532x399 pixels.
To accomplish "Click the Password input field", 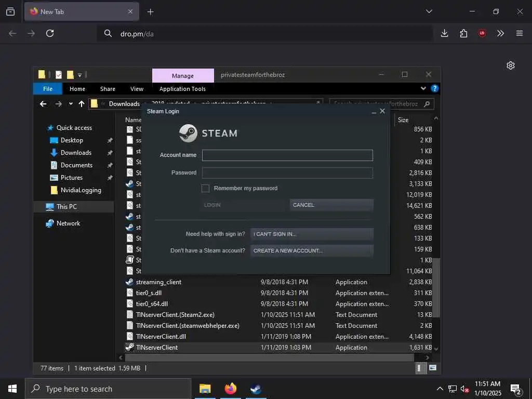I will point(287,172).
